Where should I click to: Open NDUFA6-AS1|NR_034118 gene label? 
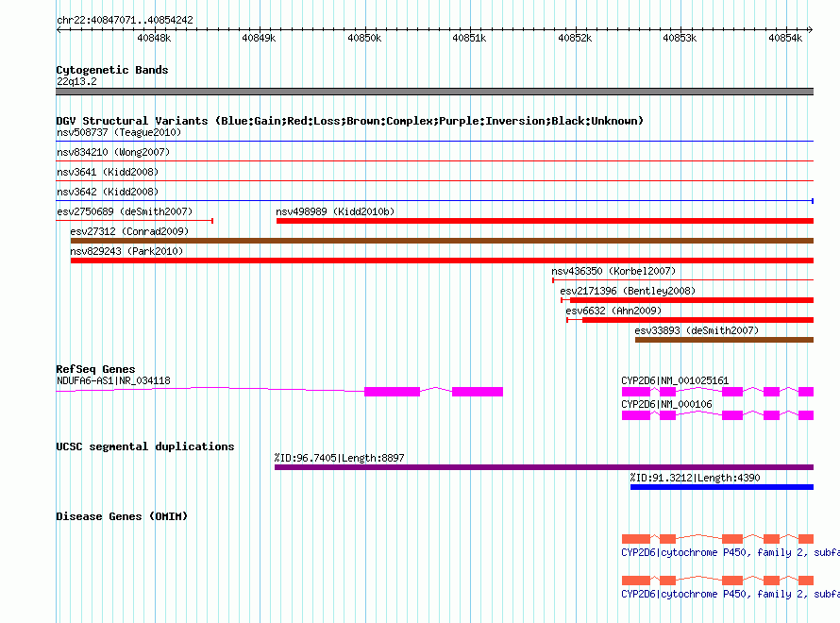click(x=113, y=380)
